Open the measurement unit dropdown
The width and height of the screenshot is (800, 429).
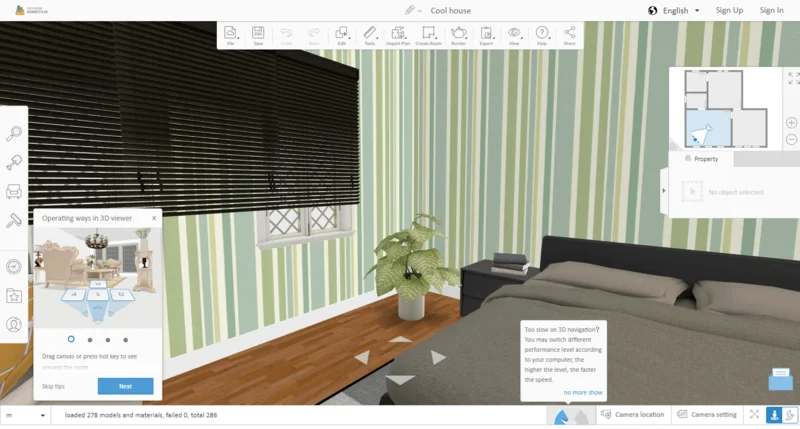click(24, 415)
